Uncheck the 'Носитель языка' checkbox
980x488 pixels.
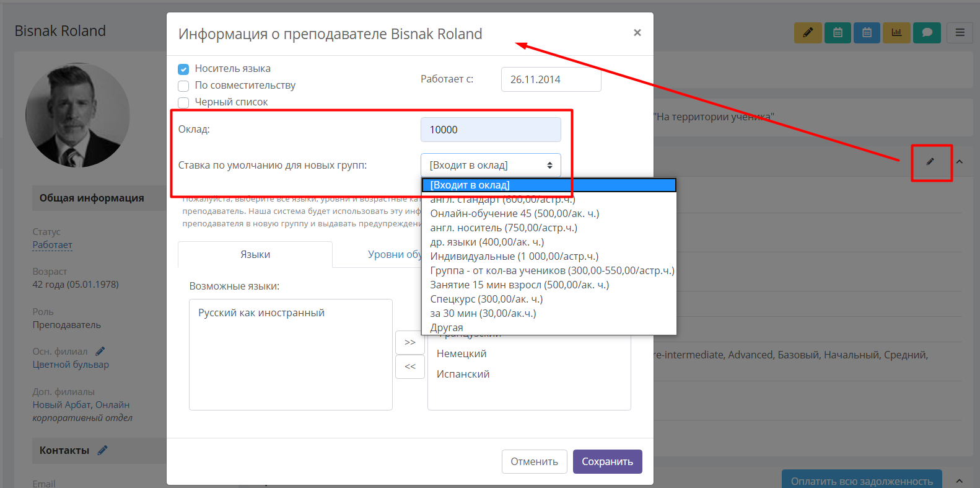pos(183,69)
